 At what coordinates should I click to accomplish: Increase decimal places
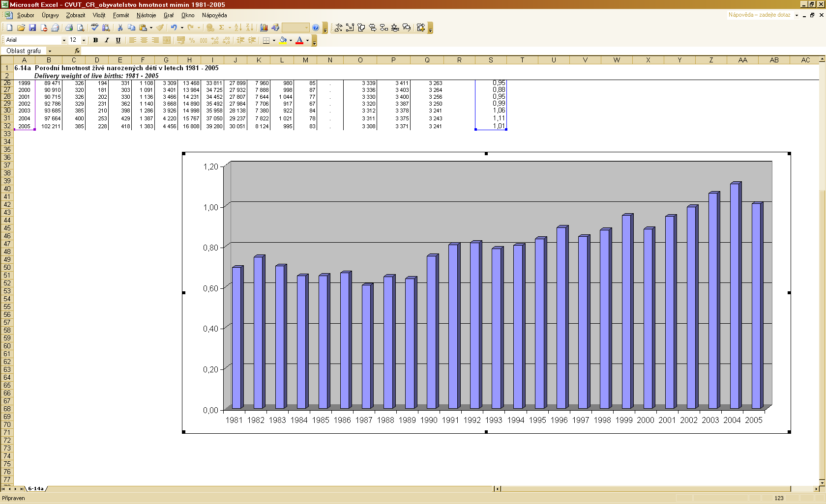click(215, 40)
